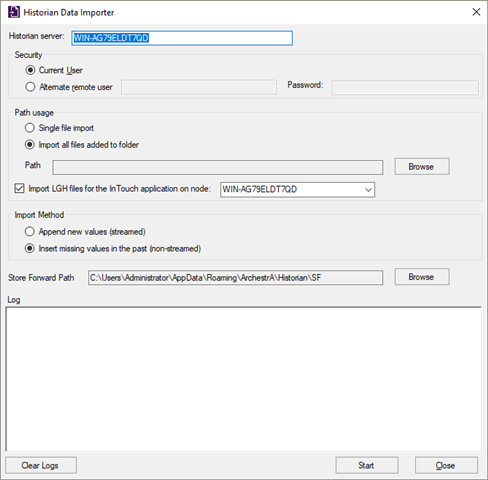Choose Append new values (streamed) method
This screenshot has width=488, height=480.
(x=30, y=231)
